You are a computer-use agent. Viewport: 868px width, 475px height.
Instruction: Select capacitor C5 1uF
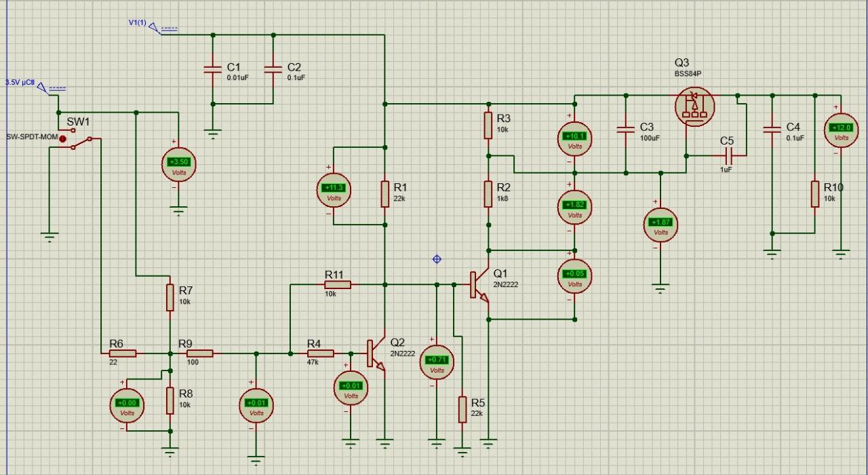coord(730,155)
